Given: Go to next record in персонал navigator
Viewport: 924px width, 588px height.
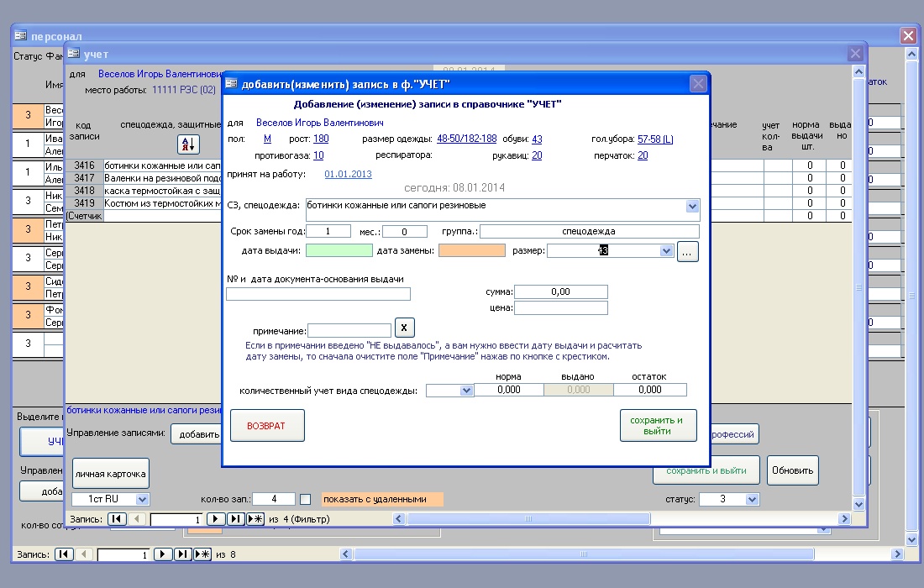Looking at the screenshot, I should 163,554.
